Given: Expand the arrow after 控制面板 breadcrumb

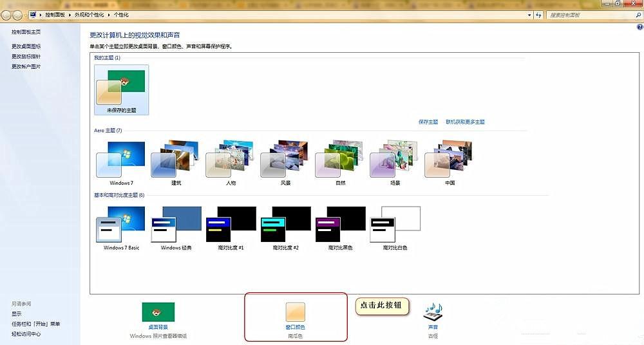Looking at the screenshot, I should 70,15.
